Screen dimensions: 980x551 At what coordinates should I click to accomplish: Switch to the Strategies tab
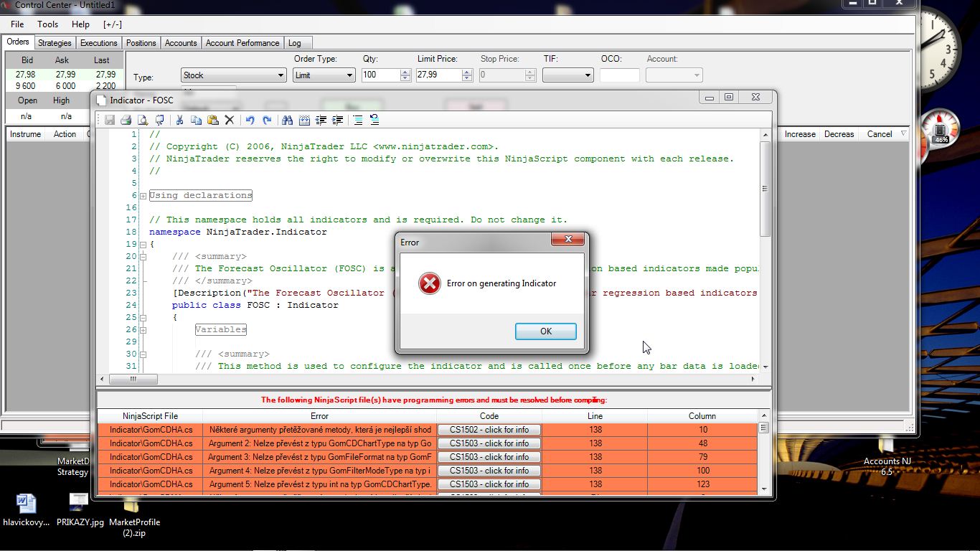(x=55, y=43)
